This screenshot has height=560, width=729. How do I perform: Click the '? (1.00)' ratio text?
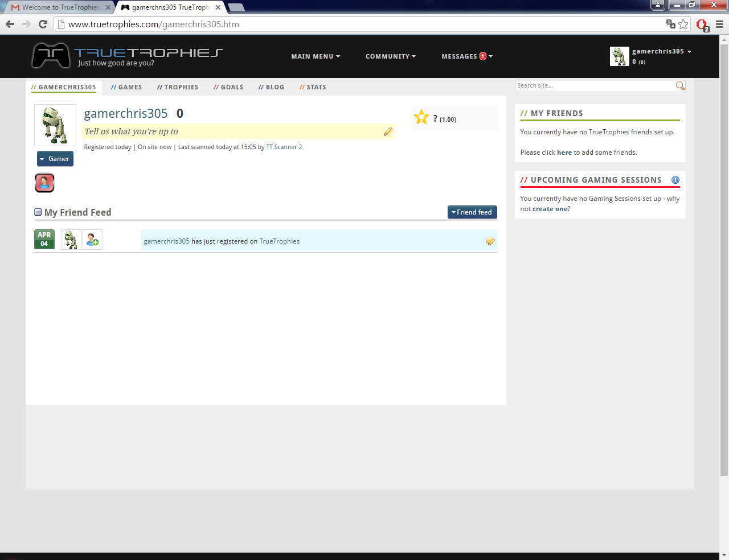[x=445, y=119]
